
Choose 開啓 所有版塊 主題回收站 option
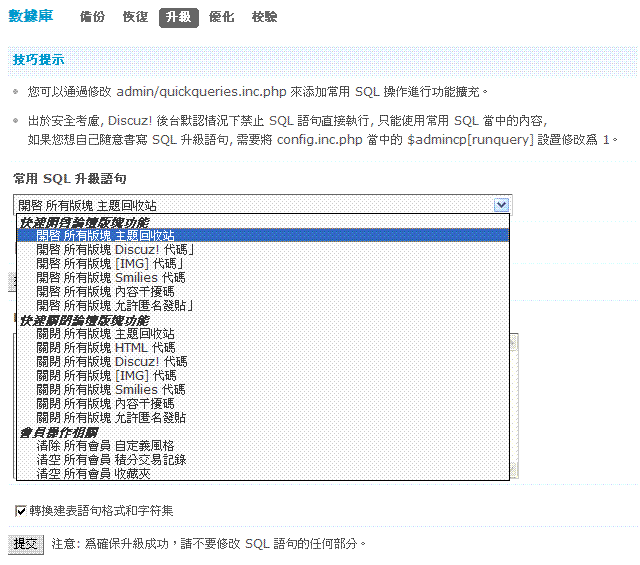click(x=263, y=236)
